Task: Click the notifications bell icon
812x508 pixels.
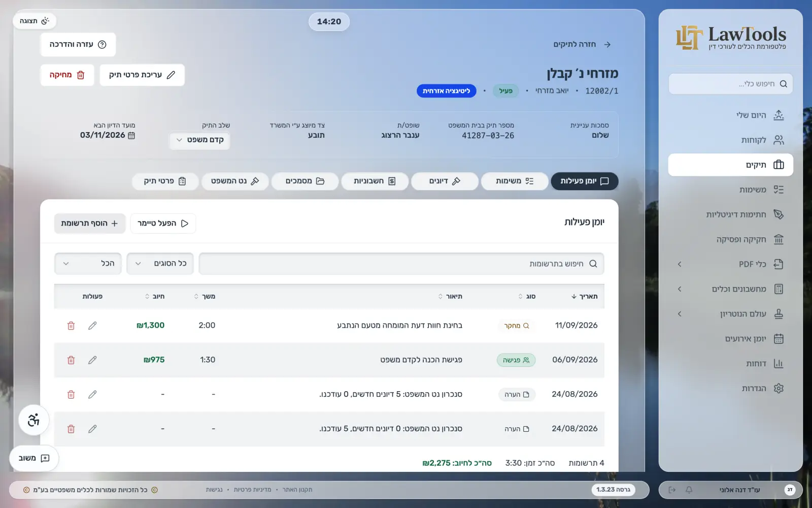Action: 689,490
